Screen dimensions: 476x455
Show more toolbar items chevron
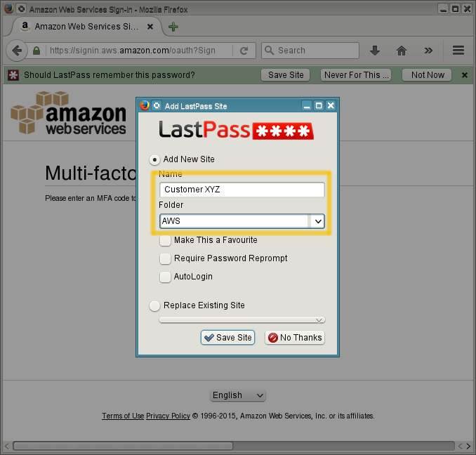[428, 51]
